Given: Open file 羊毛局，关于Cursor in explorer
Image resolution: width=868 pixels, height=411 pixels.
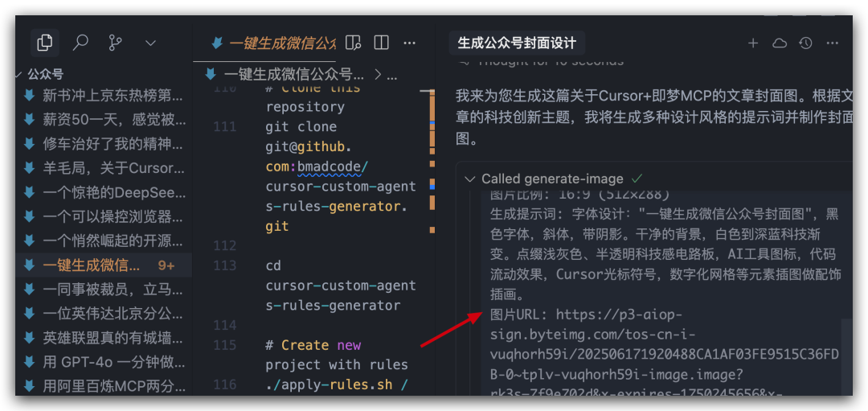Looking at the screenshot, I should 104,168.
